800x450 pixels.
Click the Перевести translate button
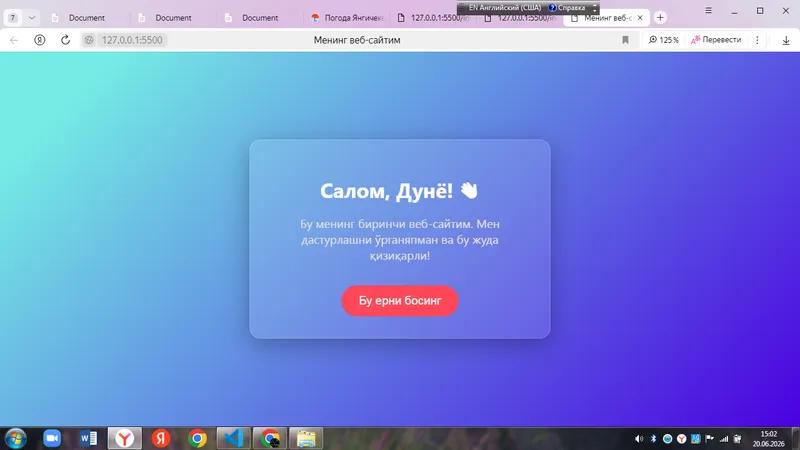[716, 40]
